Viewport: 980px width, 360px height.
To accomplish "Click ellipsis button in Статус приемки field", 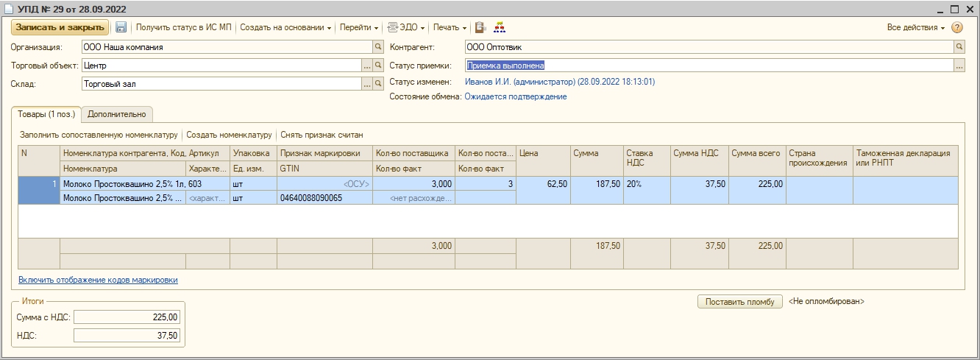I will [x=959, y=66].
